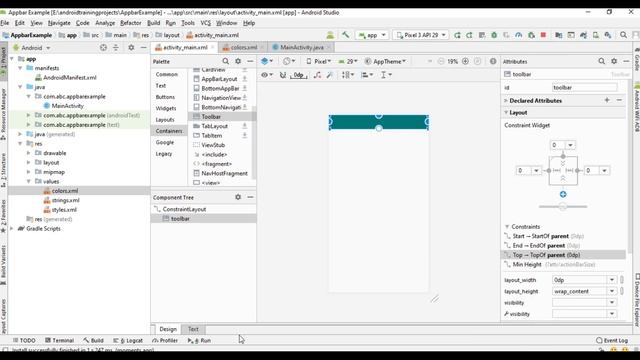Click the design surface layers icon
Viewport: 640px width, 360px height.
click(x=267, y=61)
